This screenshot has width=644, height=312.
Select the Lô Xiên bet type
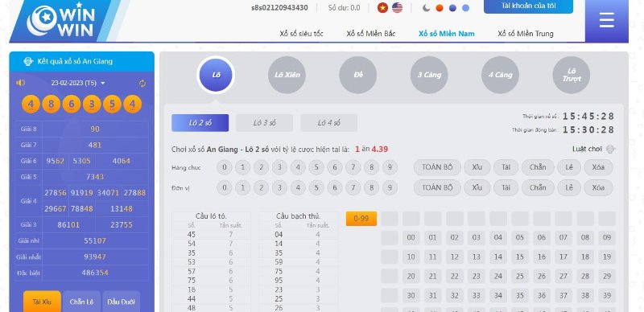[x=287, y=75]
